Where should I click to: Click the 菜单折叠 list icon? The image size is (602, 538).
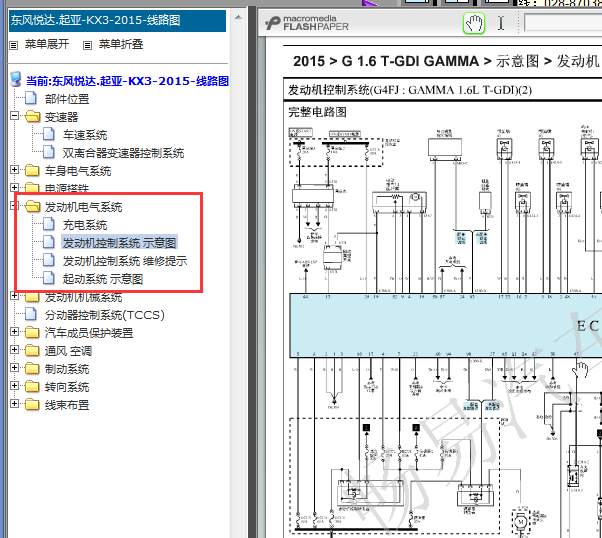(88, 45)
